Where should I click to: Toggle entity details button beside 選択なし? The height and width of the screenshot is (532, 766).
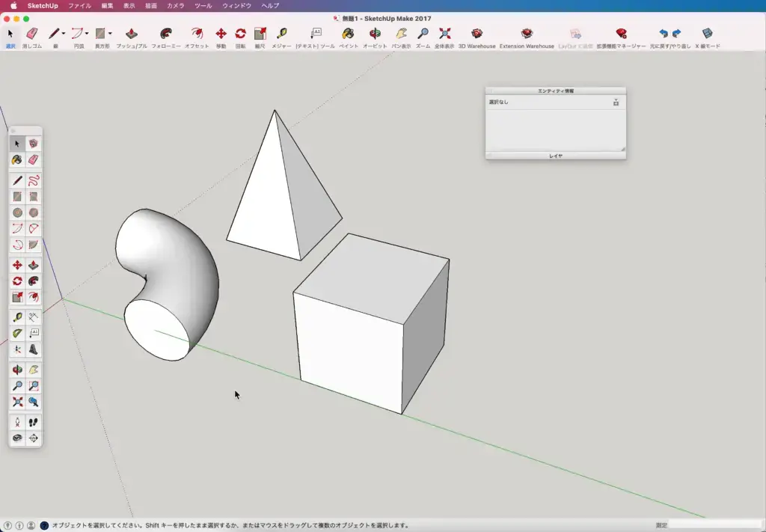point(616,102)
